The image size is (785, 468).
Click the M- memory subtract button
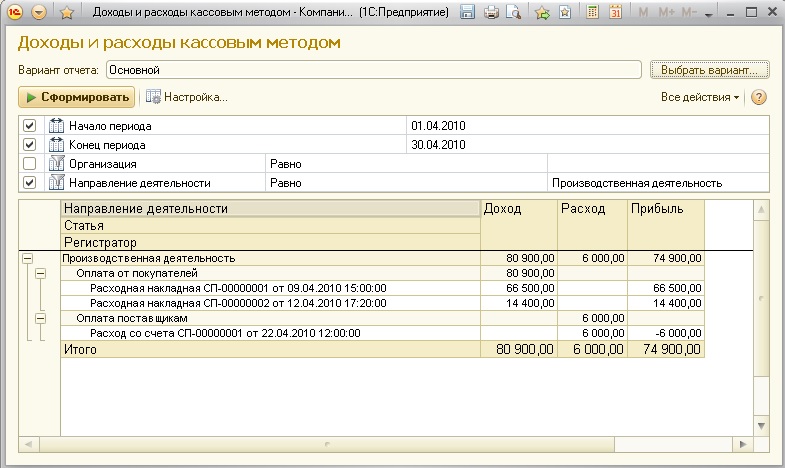689,12
